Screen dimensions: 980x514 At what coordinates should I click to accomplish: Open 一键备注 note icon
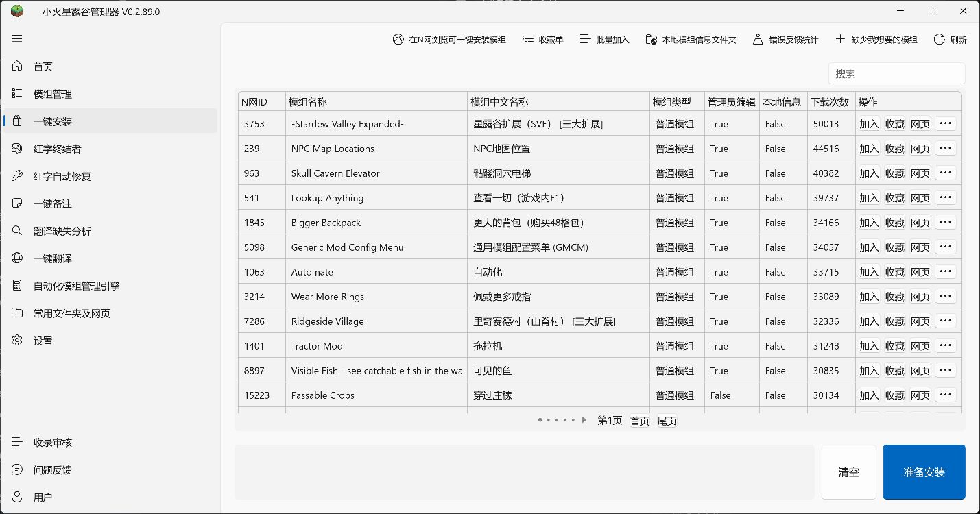(x=17, y=204)
